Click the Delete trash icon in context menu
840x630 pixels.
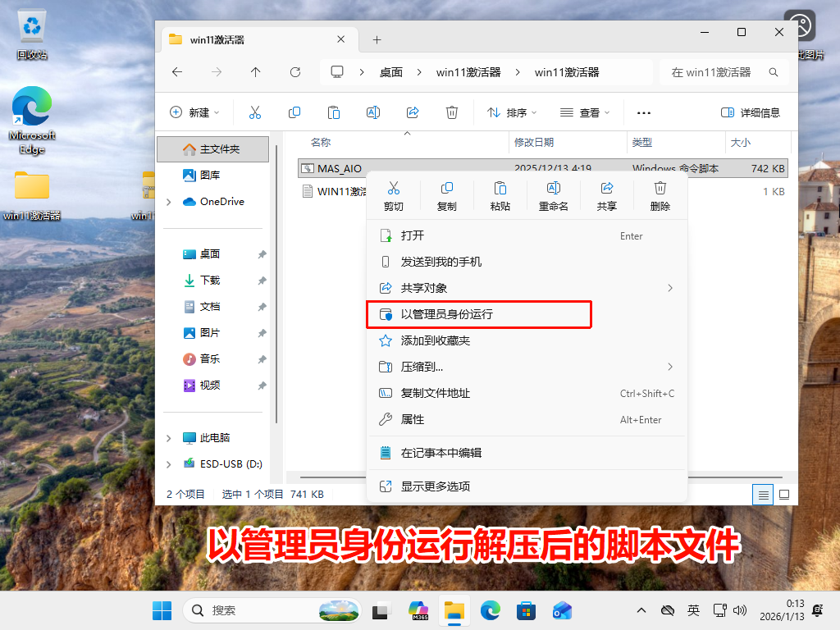[x=660, y=197]
